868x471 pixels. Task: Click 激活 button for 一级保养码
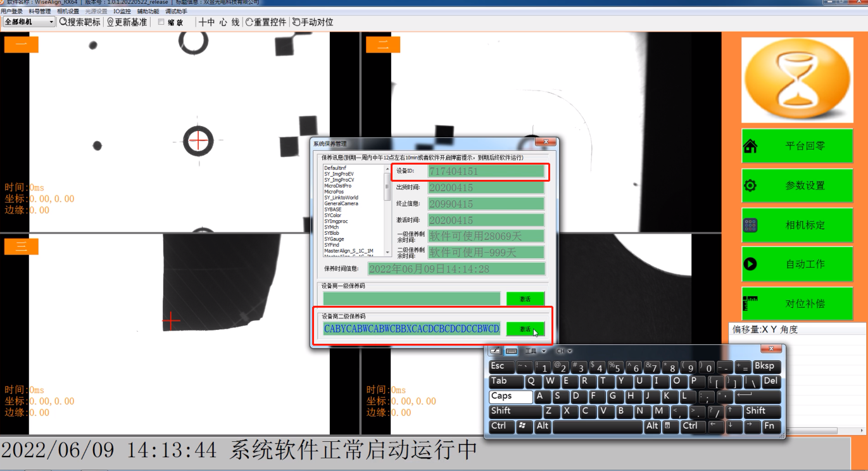pos(525,299)
